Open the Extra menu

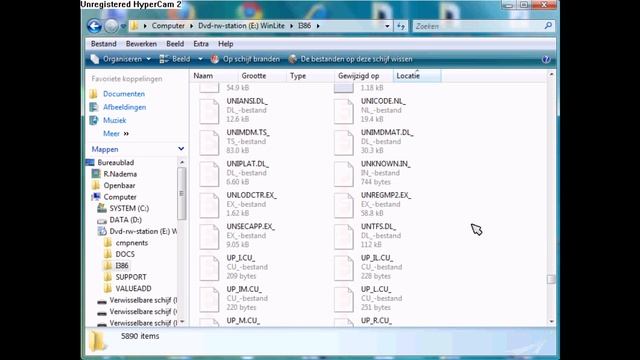[x=201, y=44]
